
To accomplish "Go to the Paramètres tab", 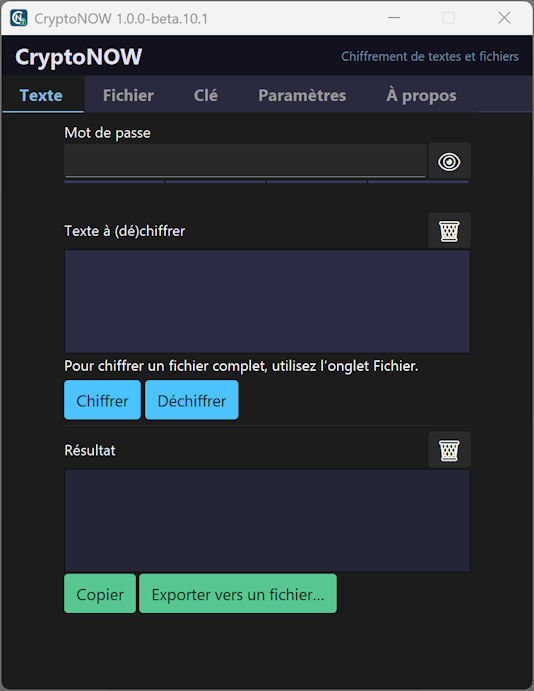I will (302, 95).
